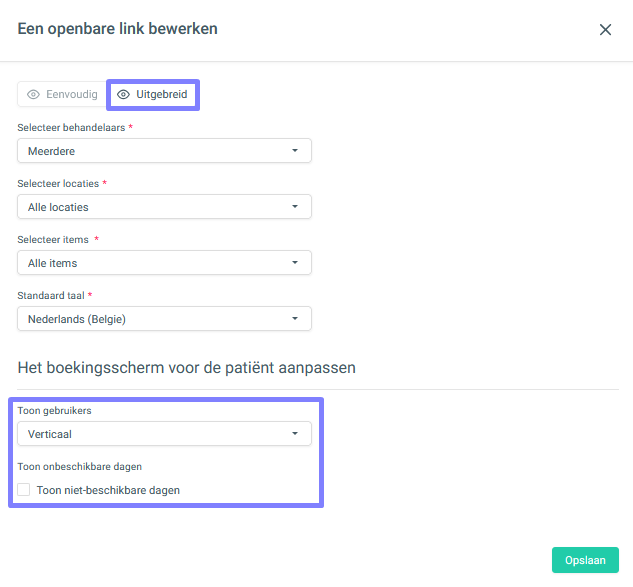Image resolution: width=633 pixels, height=587 pixels.
Task: Open the Selecteer items dropdown
Action: click(x=164, y=263)
